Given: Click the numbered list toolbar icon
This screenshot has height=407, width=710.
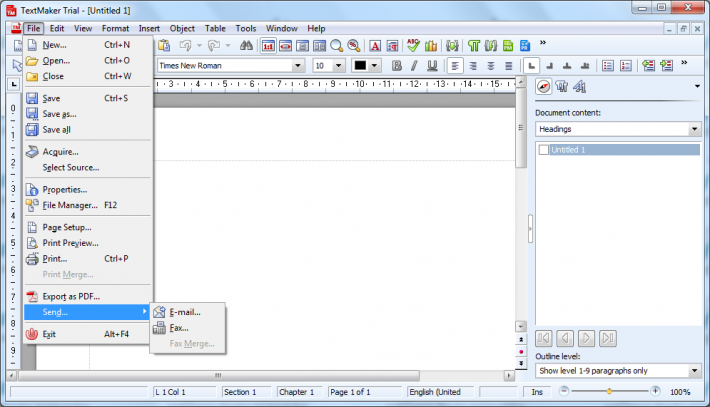Looking at the screenshot, I should 626,66.
